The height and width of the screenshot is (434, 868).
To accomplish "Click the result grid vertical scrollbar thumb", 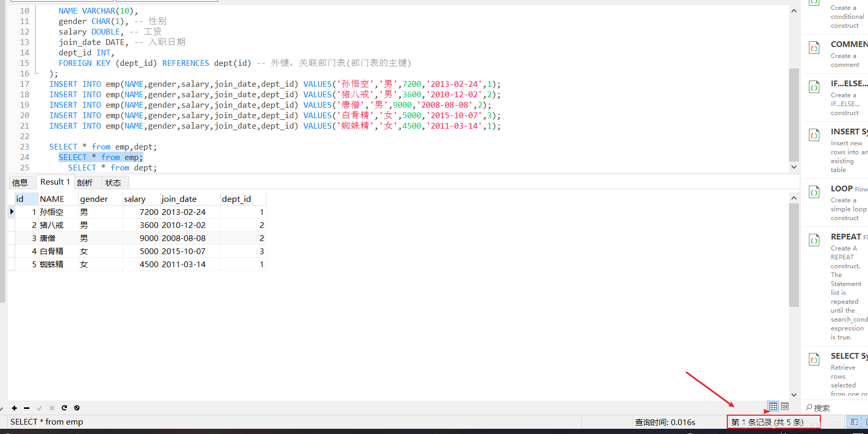I will (x=794, y=255).
